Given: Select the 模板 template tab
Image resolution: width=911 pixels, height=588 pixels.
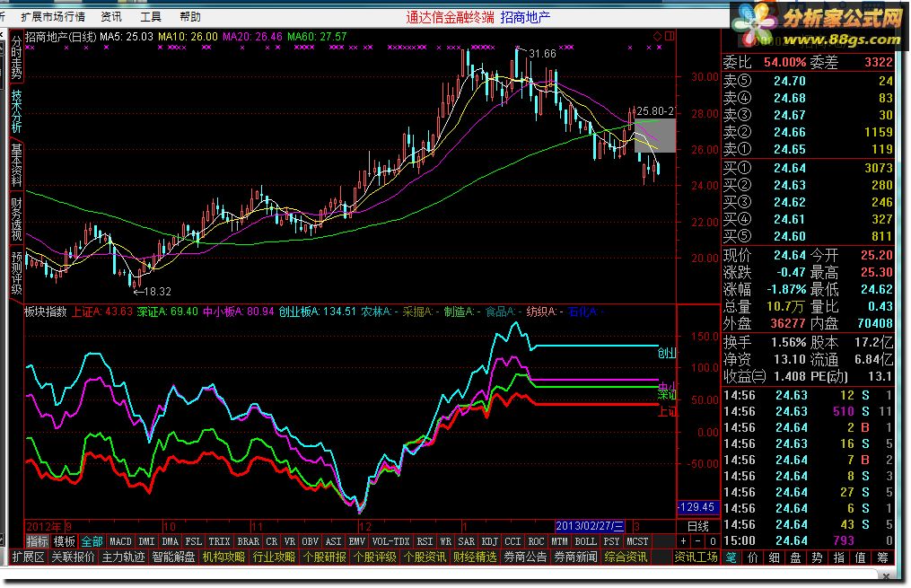Looking at the screenshot, I should pos(64,541).
